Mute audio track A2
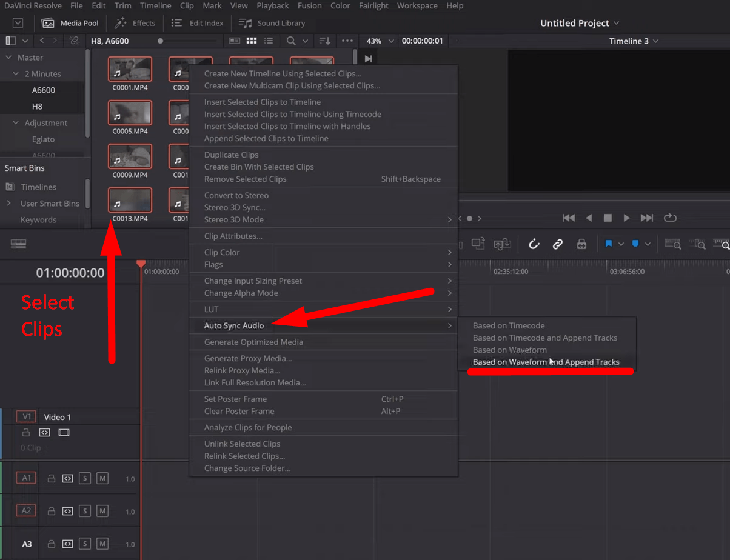This screenshot has width=730, height=560. (x=102, y=511)
